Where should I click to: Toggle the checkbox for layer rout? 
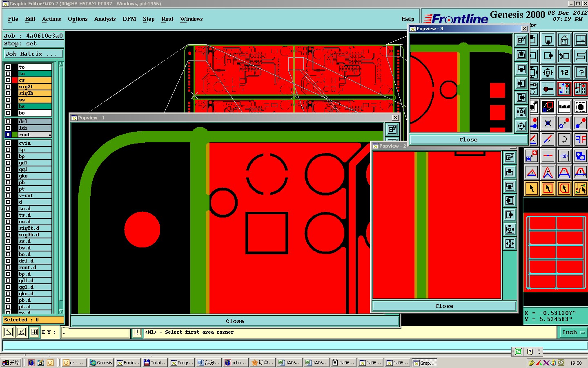tap(8, 135)
